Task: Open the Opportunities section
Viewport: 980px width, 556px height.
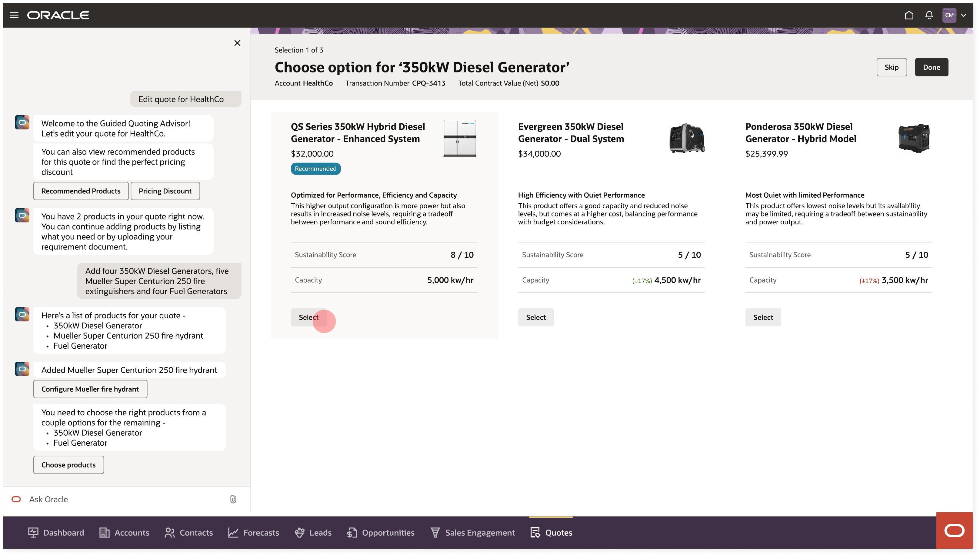Action: click(380, 532)
